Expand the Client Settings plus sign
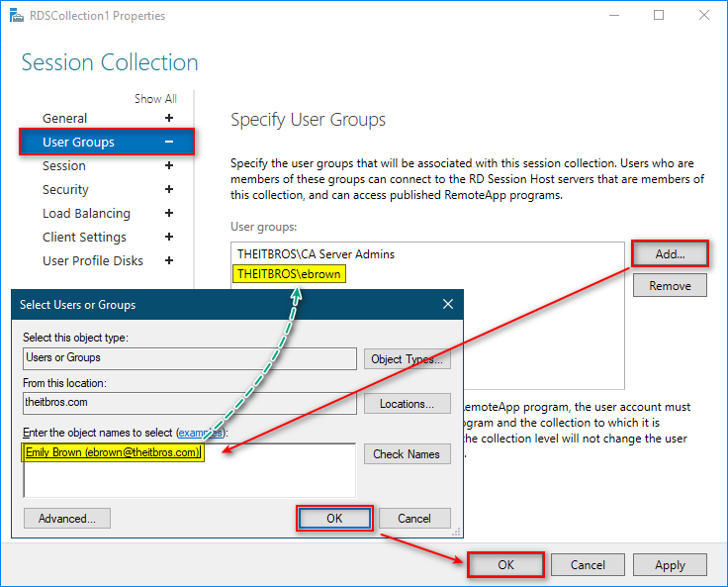The height and width of the screenshot is (587, 728). tap(169, 237)
